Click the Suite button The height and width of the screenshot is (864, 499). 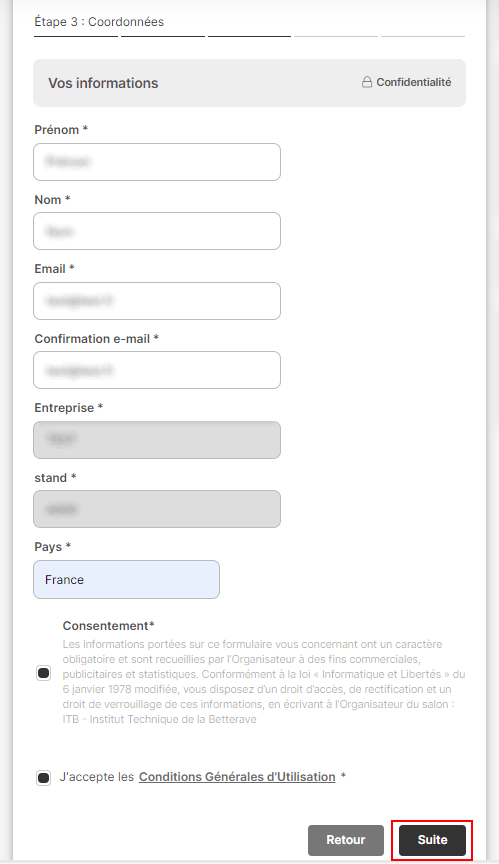[x=432, y=840]
